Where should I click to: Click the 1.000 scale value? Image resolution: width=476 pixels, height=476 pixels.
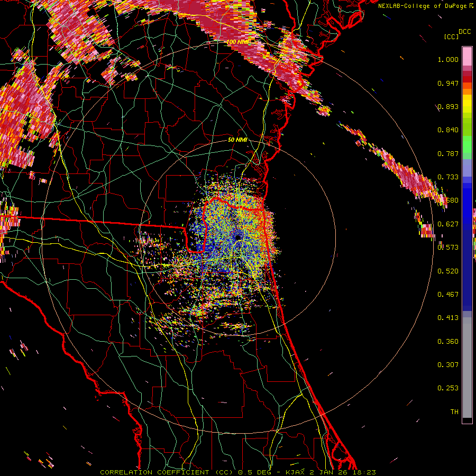[448, 59]
